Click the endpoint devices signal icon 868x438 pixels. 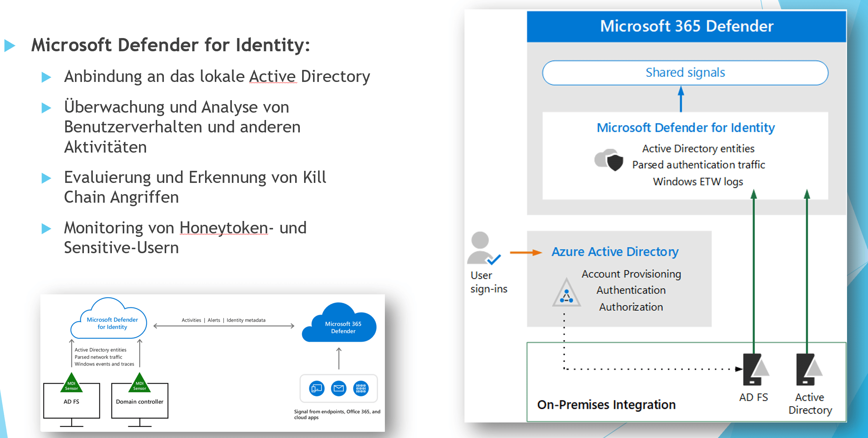tap(317, 388)
